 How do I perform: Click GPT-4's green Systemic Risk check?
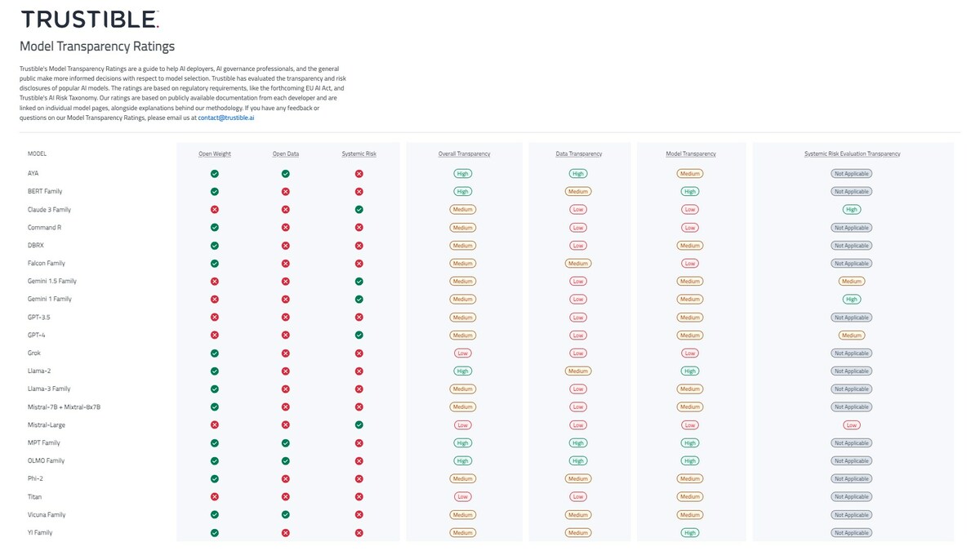coord(359,335)
